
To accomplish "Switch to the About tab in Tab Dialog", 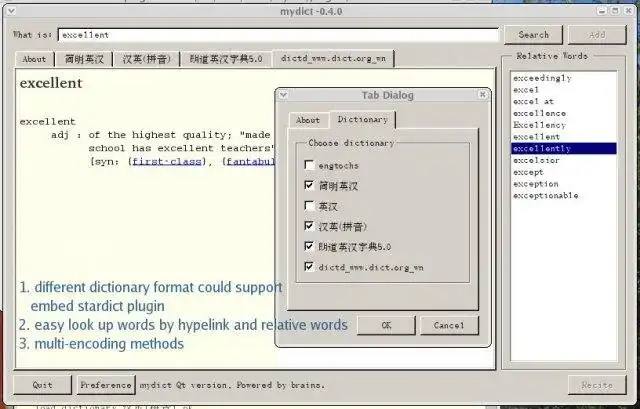I will 308,120.
